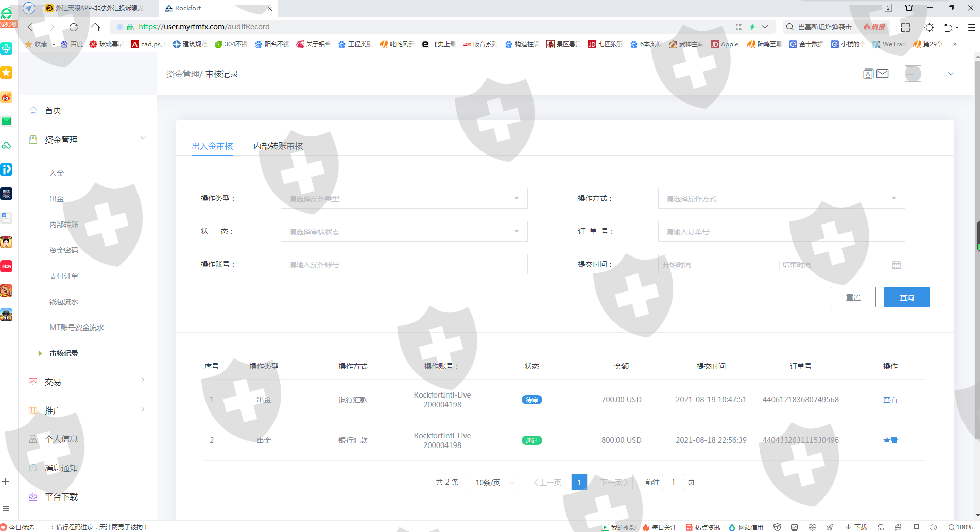Image resolution: width=980 pixels, height=532 pixels.
Task: Open calendar icon in 提交时间 field
Action: [896, 265]
